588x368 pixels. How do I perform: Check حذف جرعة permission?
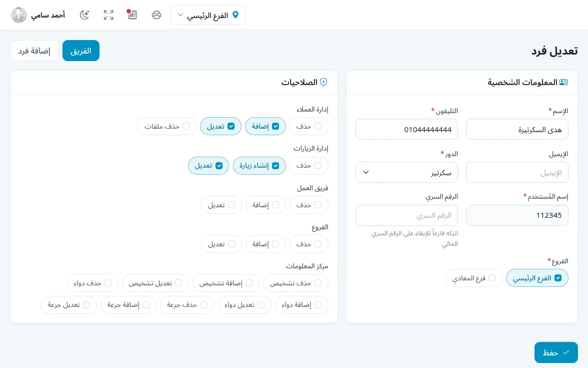pos(204,304)
